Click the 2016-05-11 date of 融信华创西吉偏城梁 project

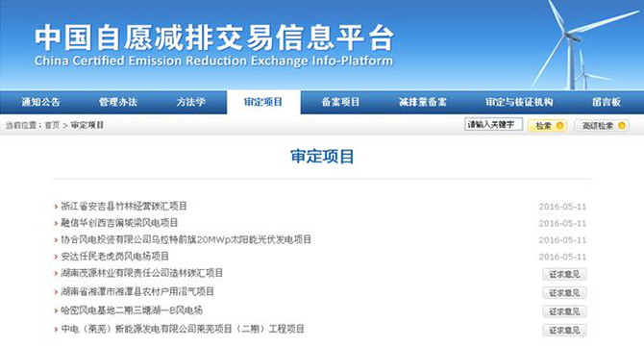(562, 223)
